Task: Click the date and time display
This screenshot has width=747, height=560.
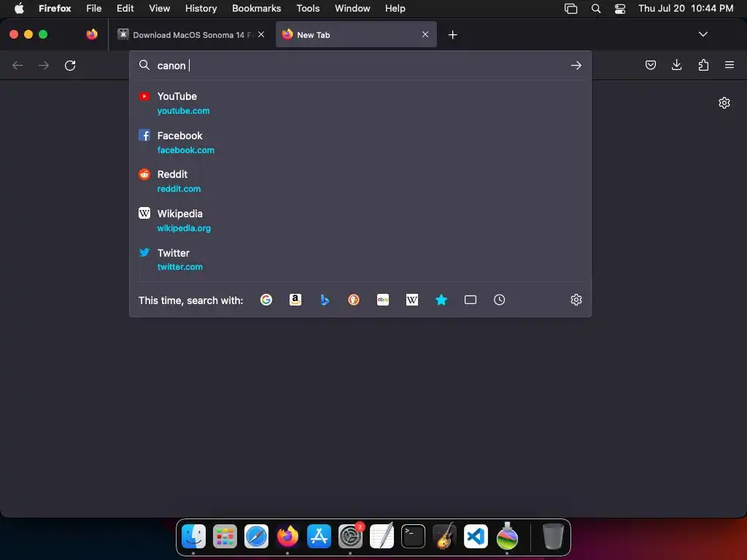Action: (686, 8)
